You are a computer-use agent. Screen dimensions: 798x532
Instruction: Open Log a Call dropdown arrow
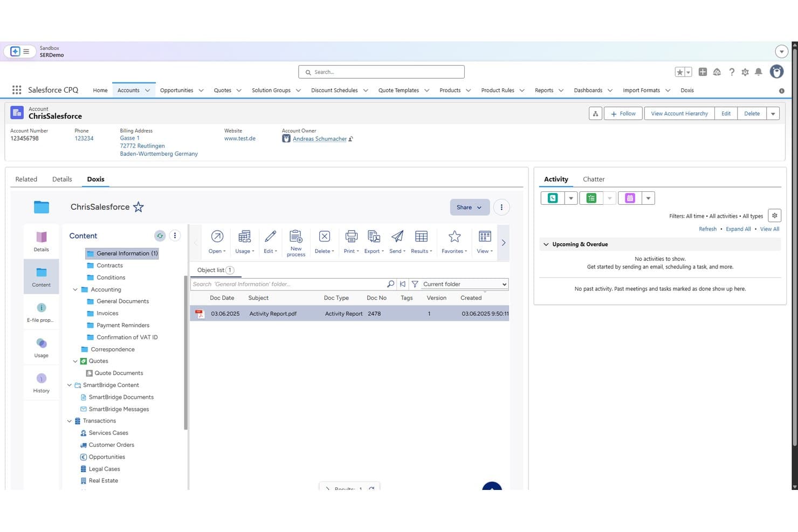point(571,198)
